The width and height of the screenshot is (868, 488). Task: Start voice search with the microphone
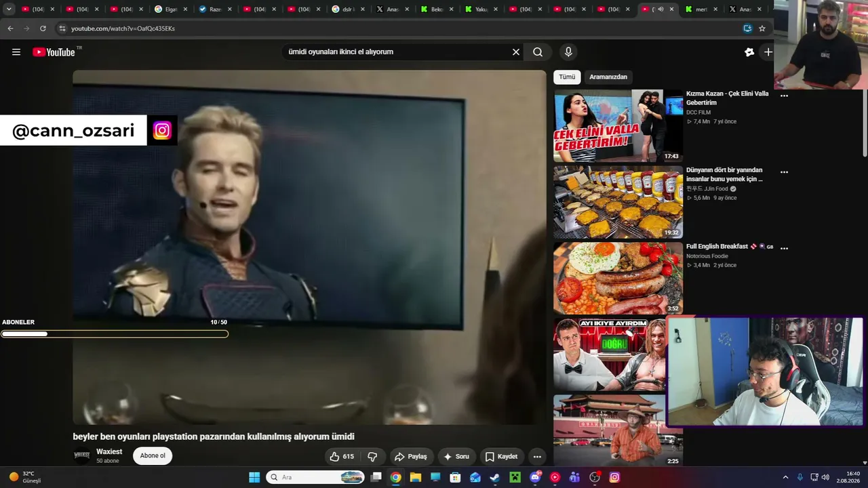(568, 52)
